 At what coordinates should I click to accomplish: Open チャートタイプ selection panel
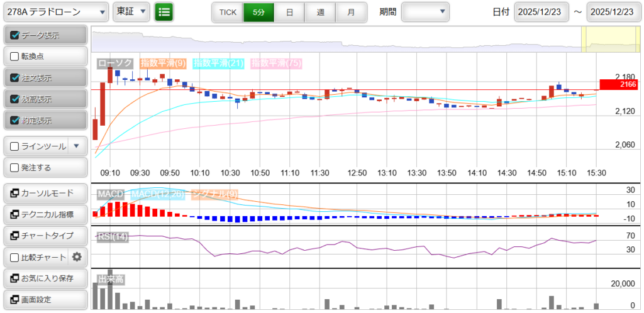tap(45, 236)
